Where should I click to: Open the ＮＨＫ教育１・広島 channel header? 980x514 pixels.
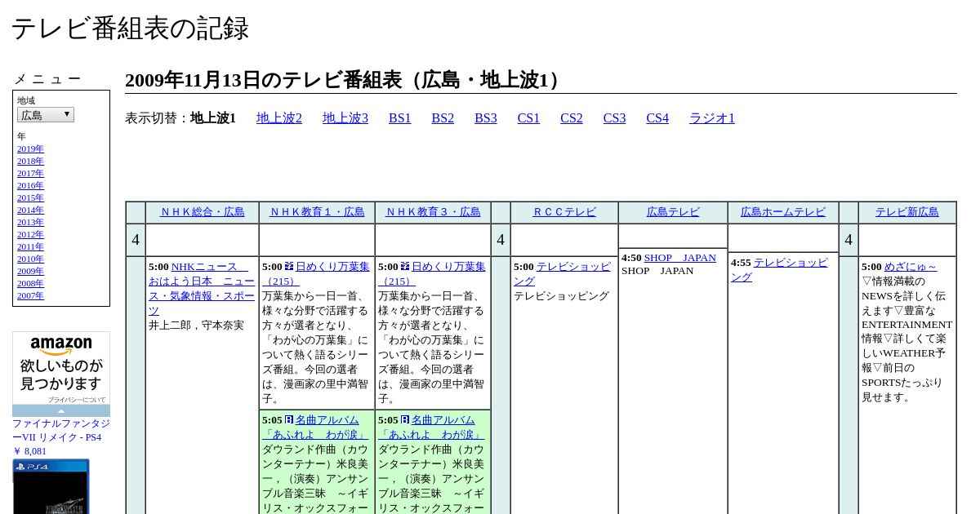click(317, 212)
